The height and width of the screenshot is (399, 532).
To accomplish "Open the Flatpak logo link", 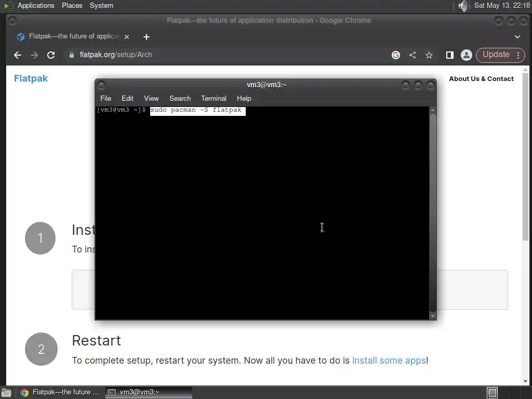I will pyautogui.click(x=31, y=78).
